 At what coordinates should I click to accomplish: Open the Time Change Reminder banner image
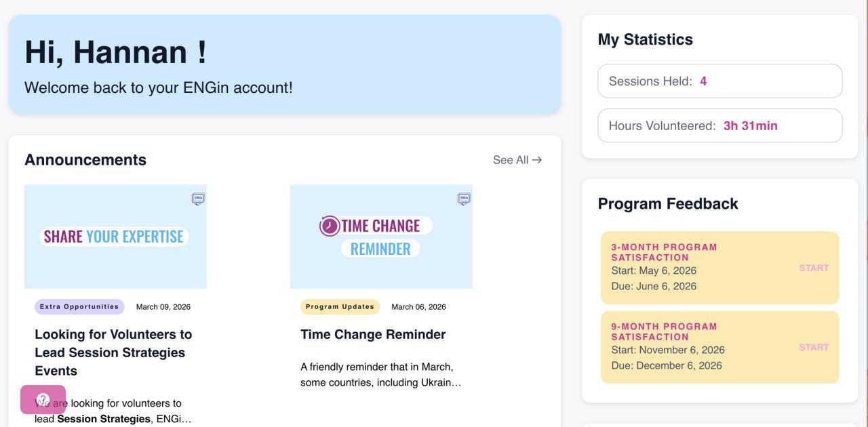(x=381, y=237)
